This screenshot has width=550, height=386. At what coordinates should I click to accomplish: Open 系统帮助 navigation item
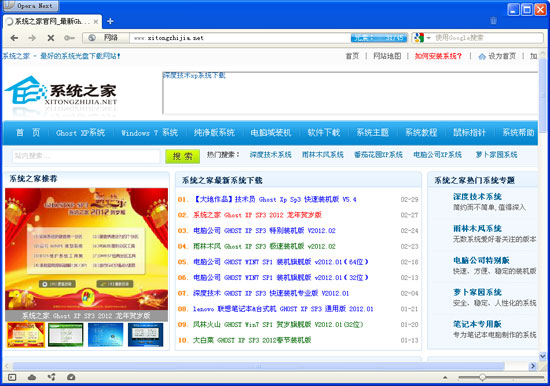pos(518,133)
